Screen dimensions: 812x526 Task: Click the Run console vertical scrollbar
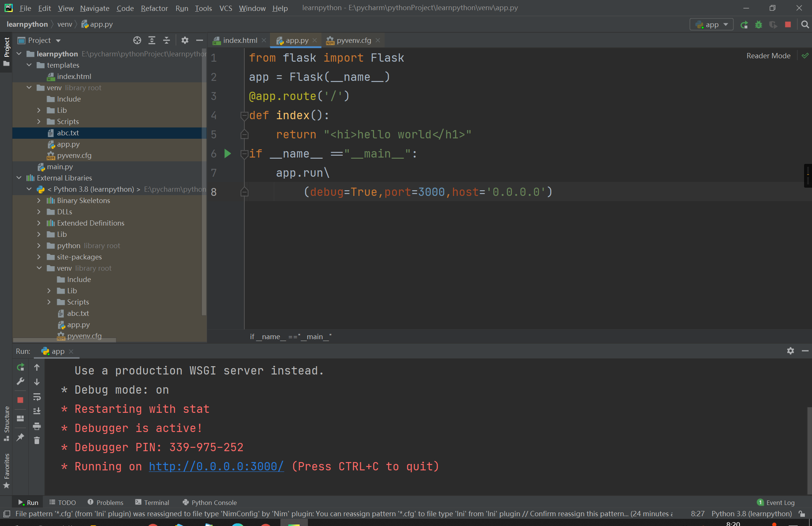coord(809,450)
